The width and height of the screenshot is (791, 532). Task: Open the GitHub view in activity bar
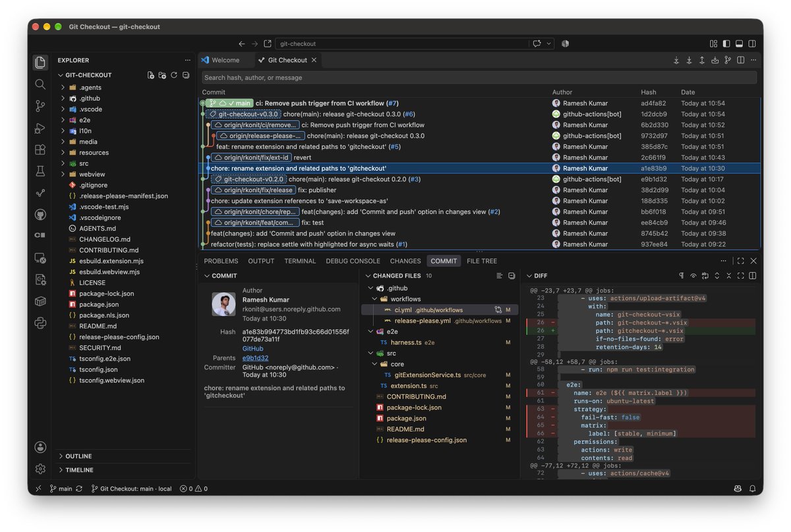coord(40,215)
